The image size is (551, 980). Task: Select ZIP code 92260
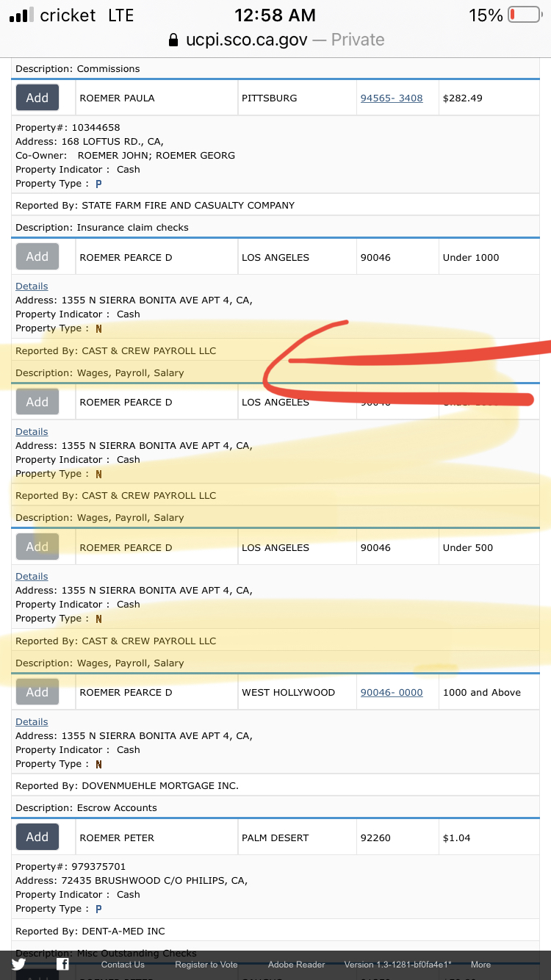[x=375, y=837]
